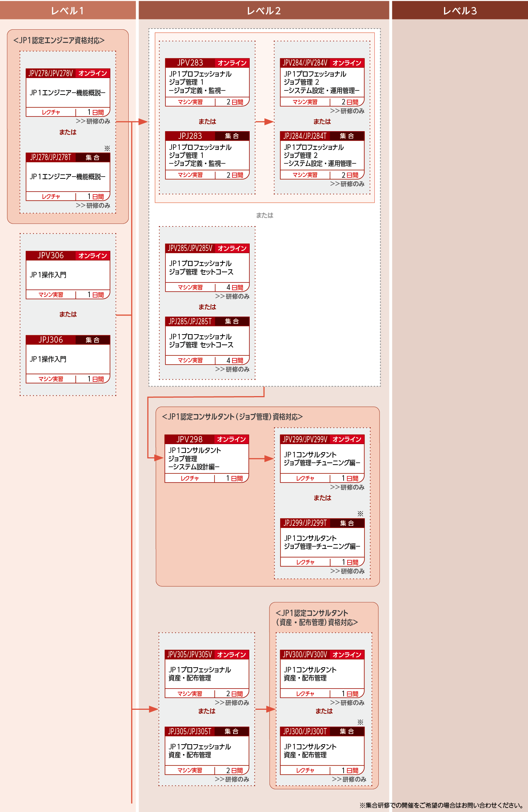Click the ※ mark above JPJ300/JPJ300T
The image size is (528, 812).
tap(360, 722)
